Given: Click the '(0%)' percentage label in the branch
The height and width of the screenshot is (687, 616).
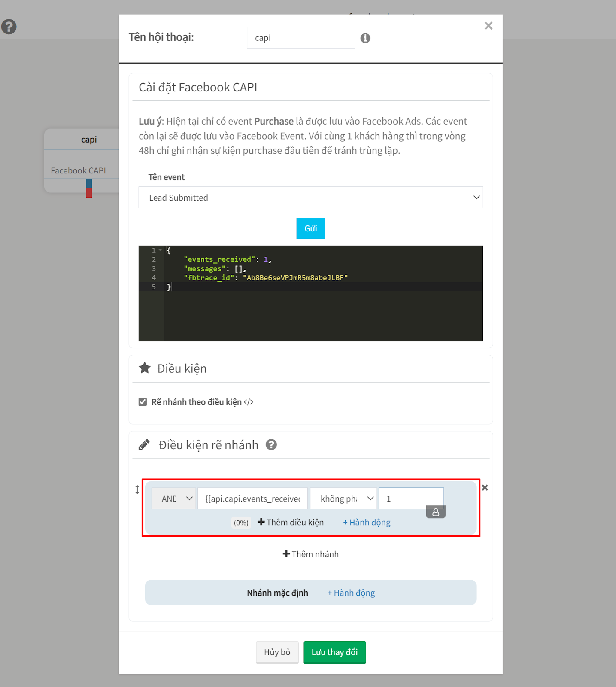Looking at the screenshot, I should click(x=241, y=523).
